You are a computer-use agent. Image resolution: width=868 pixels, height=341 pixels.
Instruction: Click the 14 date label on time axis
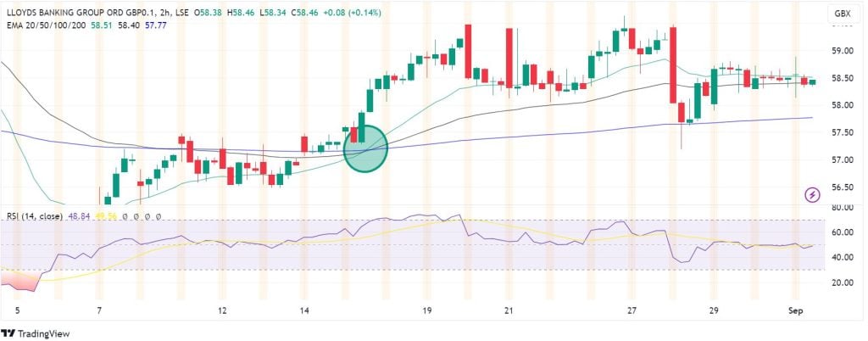pos(303,311)
